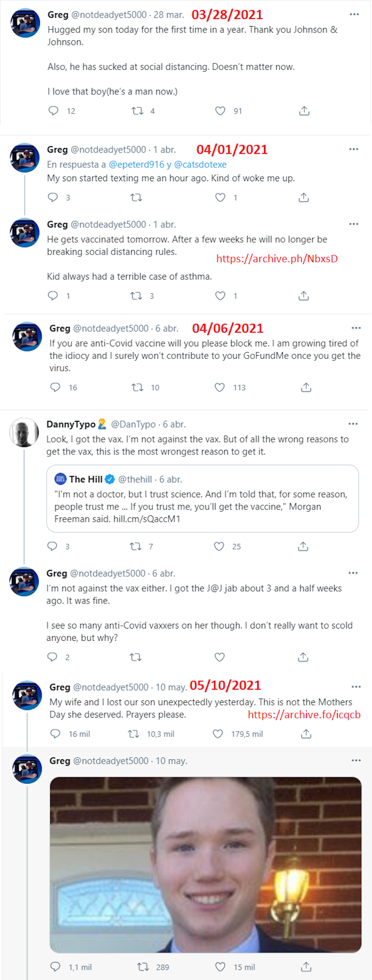Reply to the anti-Covid vaccine tweet

pyautogui.click(x=55, y=387)
